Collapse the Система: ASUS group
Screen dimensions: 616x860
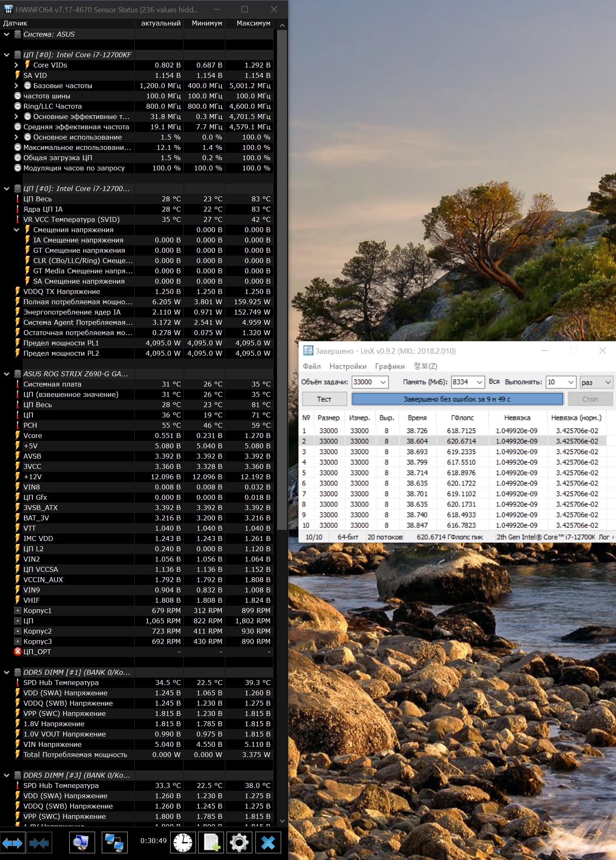coord(6,34)
